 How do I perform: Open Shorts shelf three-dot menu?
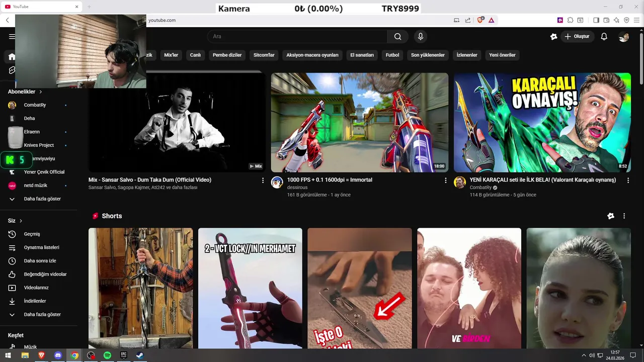[624, 216]
